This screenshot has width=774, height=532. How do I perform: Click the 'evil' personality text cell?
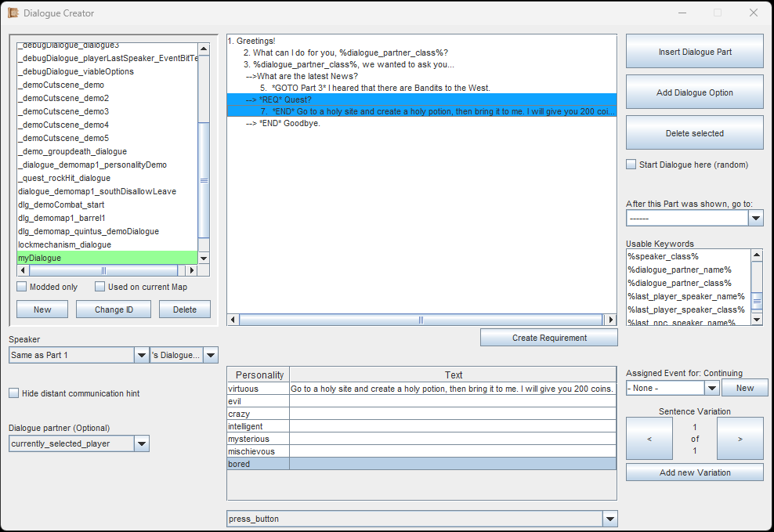[x=452, y=401]
